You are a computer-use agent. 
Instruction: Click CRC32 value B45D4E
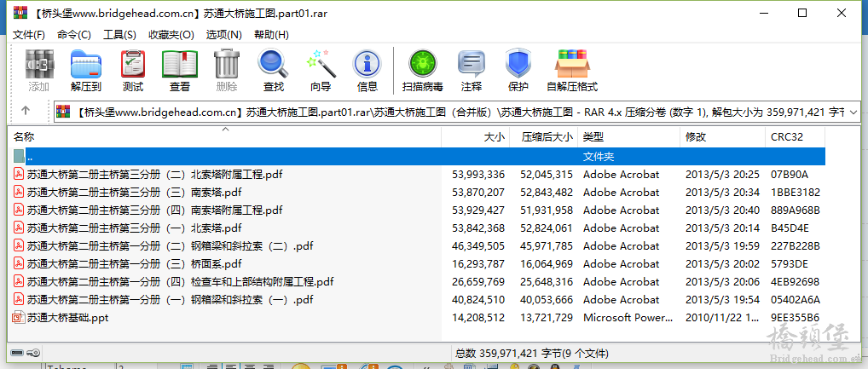pos(790,228)
